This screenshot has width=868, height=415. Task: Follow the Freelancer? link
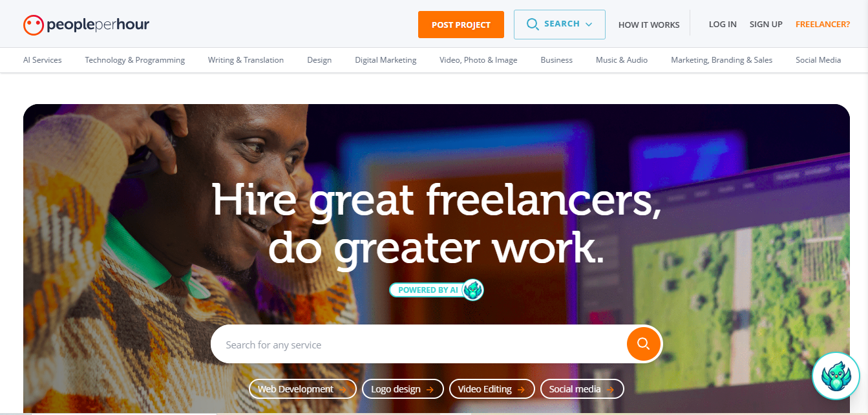coord(823,25)
